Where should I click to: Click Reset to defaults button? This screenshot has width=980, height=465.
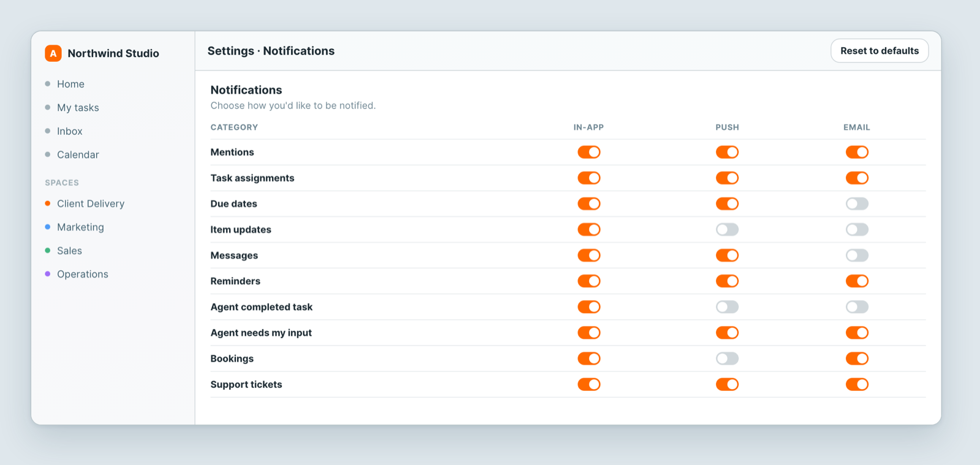point(880,51)
